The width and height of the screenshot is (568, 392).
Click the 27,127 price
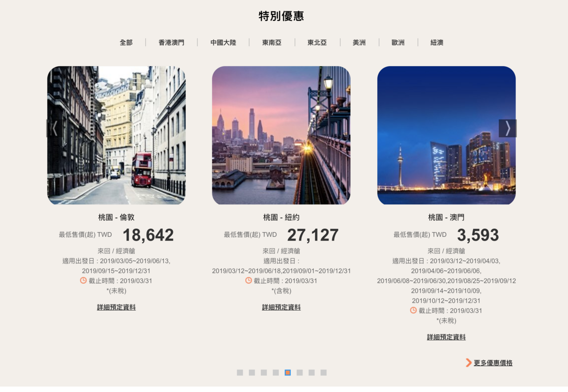pos(313,235)
